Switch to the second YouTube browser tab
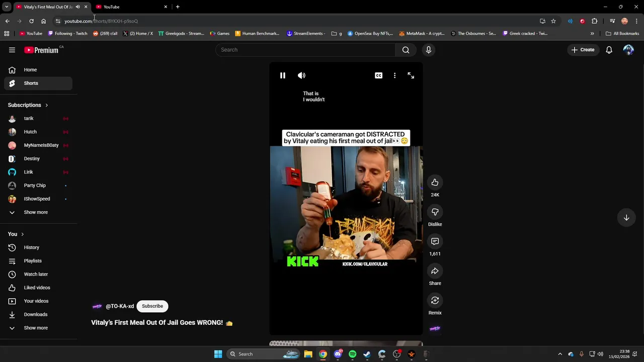The width and height of the screenshot is (644, 362). click(131, 7)
